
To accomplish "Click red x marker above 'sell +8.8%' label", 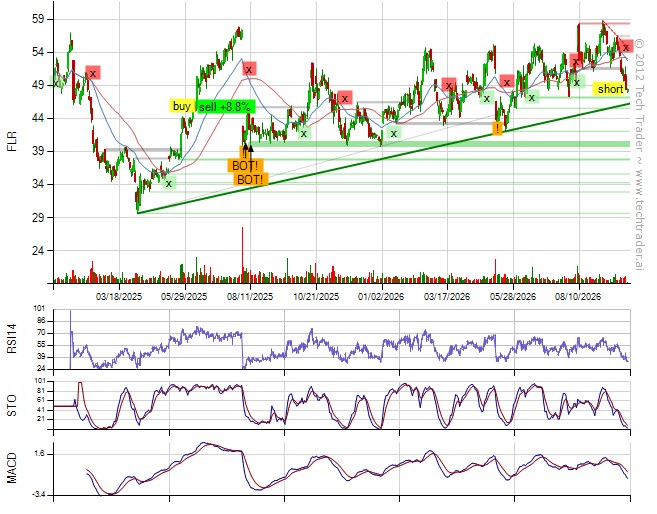I will coord(249,69).
